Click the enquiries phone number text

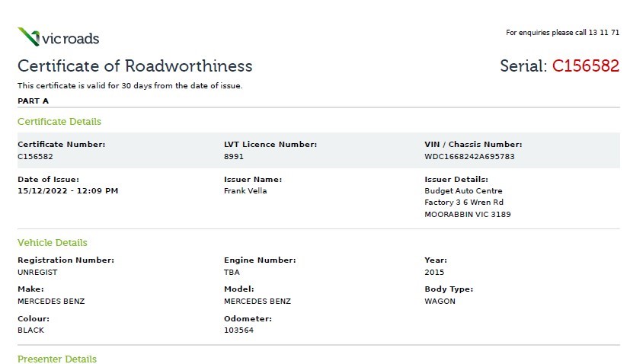pyautogui.click(x=562, y=33)
